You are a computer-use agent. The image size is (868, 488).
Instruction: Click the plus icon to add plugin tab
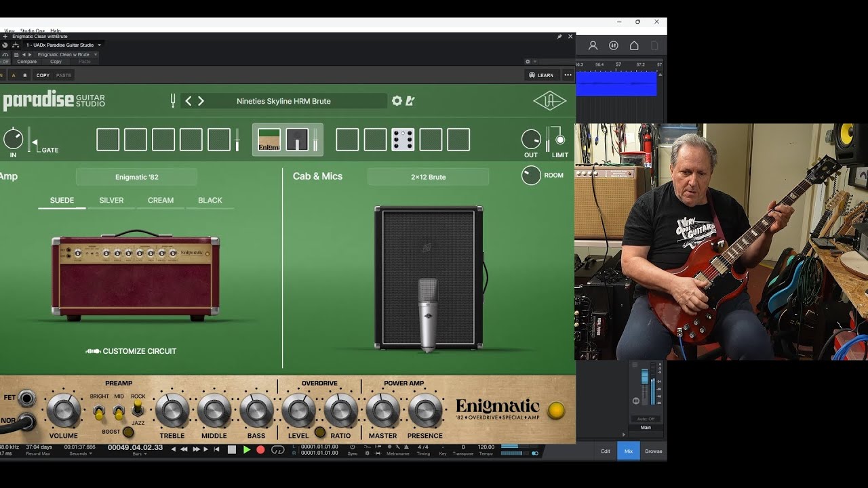5,37
